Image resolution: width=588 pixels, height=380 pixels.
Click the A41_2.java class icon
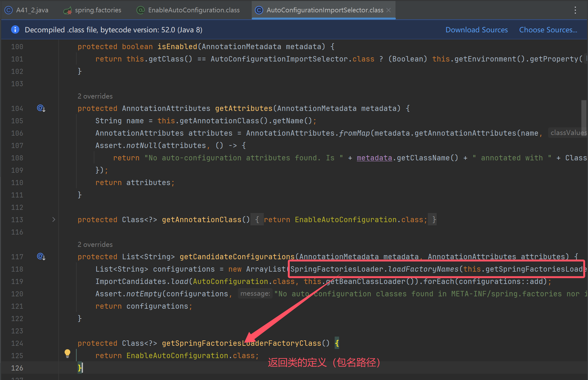coord(9,10)
